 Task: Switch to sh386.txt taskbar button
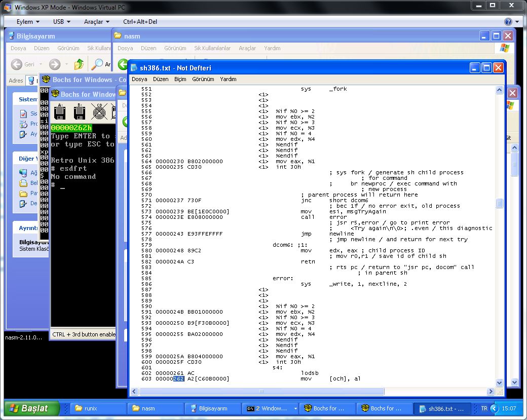pos(442,408)
